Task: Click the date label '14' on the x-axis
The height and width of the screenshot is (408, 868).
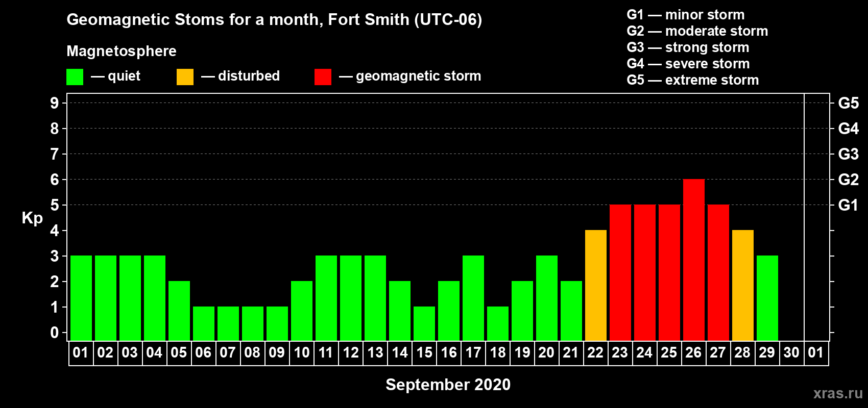Action: tap(400, 352)
